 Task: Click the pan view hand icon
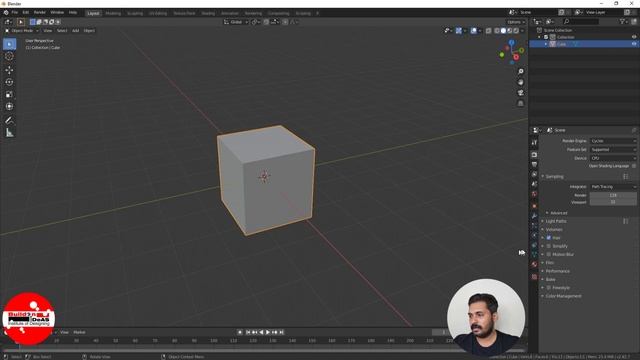pyautogui.click(x=520, y=82)
